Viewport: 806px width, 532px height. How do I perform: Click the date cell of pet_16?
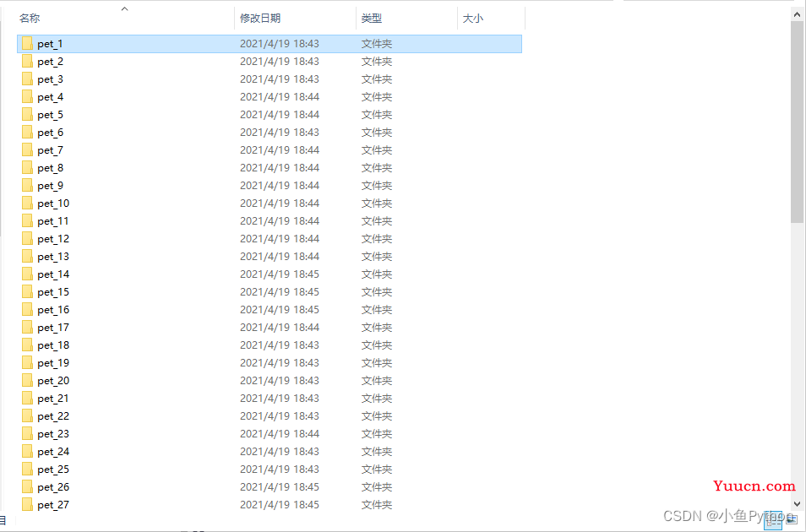click(279, 310)
